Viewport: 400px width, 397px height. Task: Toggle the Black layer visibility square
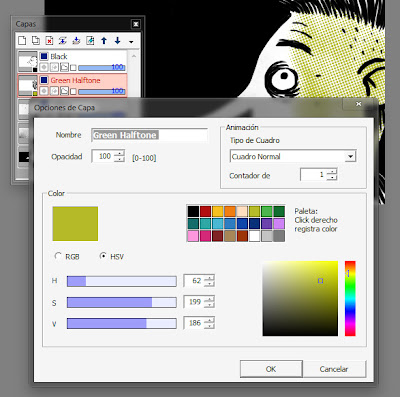[x=44, y=56]
